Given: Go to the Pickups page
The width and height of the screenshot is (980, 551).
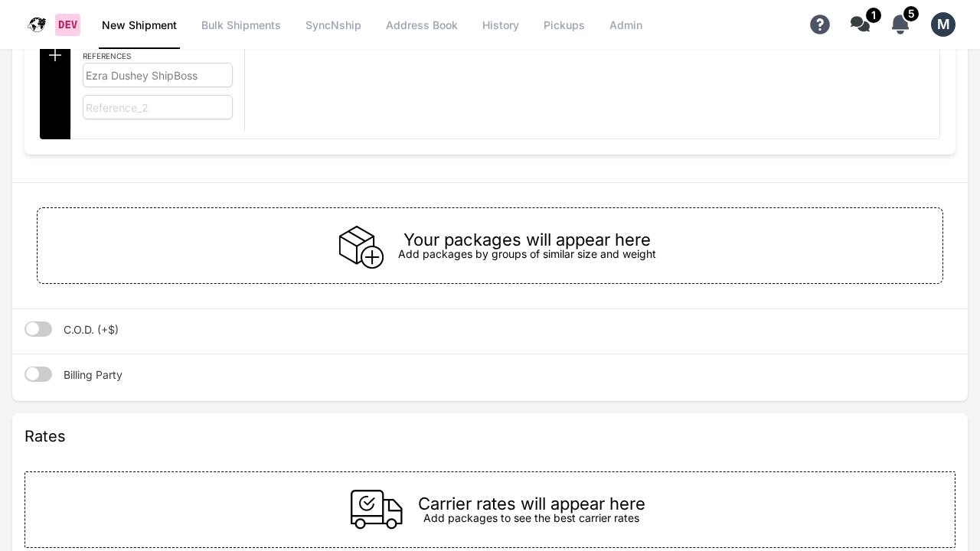Looking at the screenshot, I should (x=564, y=25).
